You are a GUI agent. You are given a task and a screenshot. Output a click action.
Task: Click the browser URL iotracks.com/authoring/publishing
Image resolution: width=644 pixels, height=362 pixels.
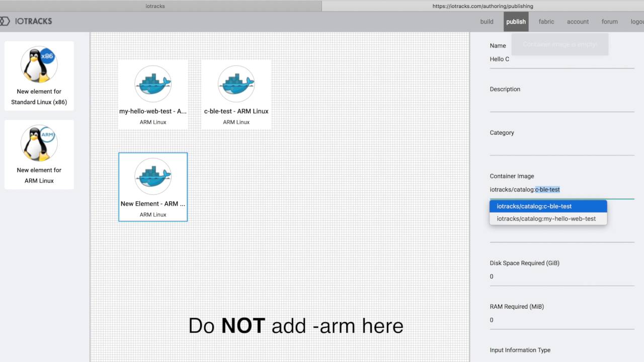[x=482, y=6]
